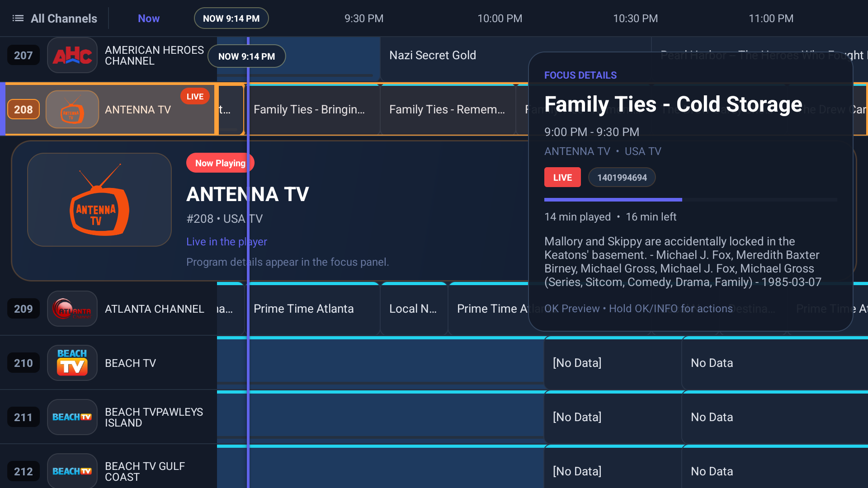Image resolution: width=868 pixels, height=488 pixels.
Task: Click the NOW 9:14 PM header pill
Action: tap(231, 19)
